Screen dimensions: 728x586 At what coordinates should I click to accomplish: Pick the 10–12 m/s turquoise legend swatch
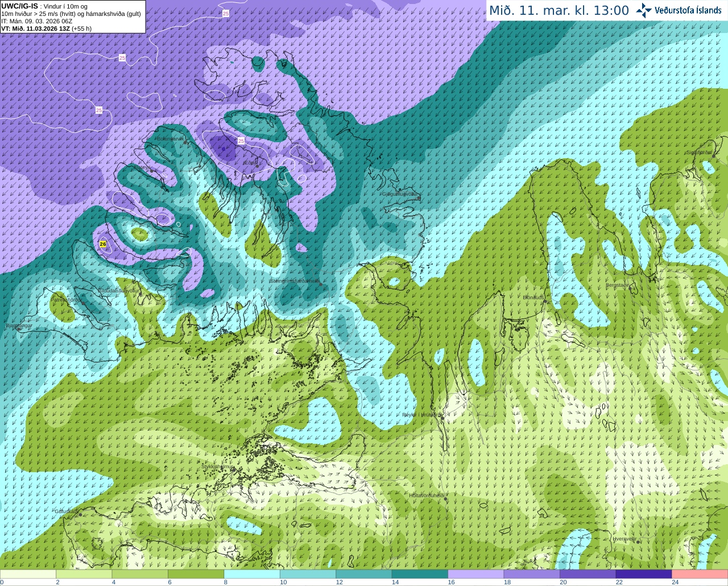[308, 574]
